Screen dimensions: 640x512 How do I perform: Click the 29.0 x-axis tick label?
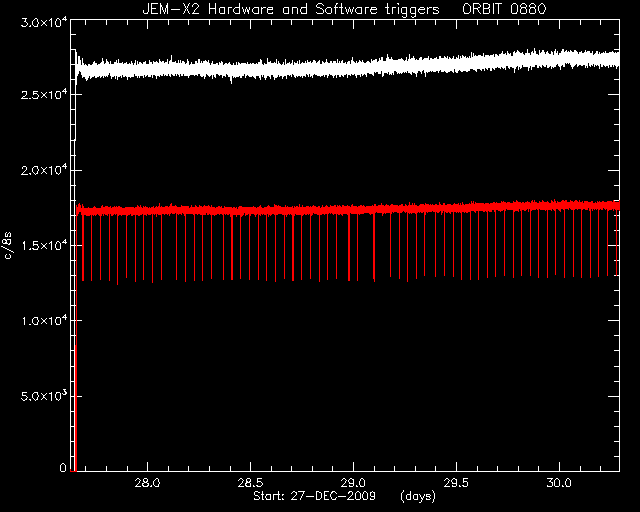353,483
